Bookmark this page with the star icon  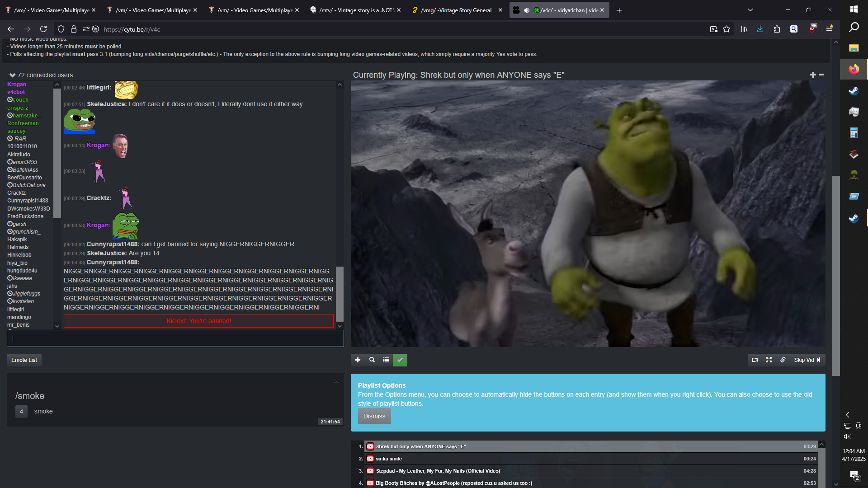(x=726, y=29)
